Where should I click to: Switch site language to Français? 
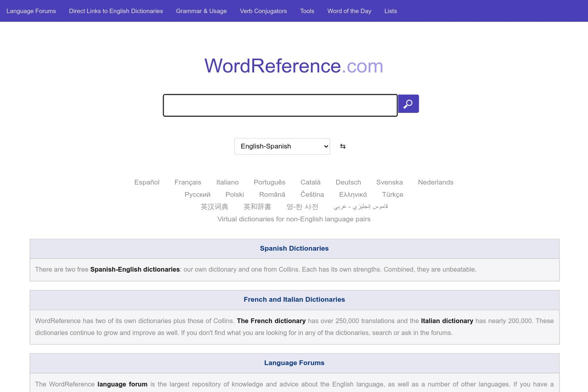[x=188, y=182]
